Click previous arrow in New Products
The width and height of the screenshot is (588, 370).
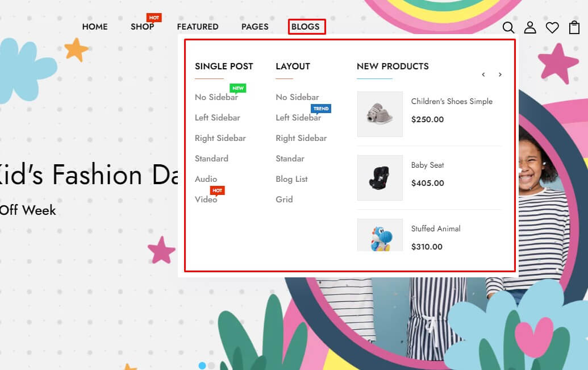(x=483, y=74)
